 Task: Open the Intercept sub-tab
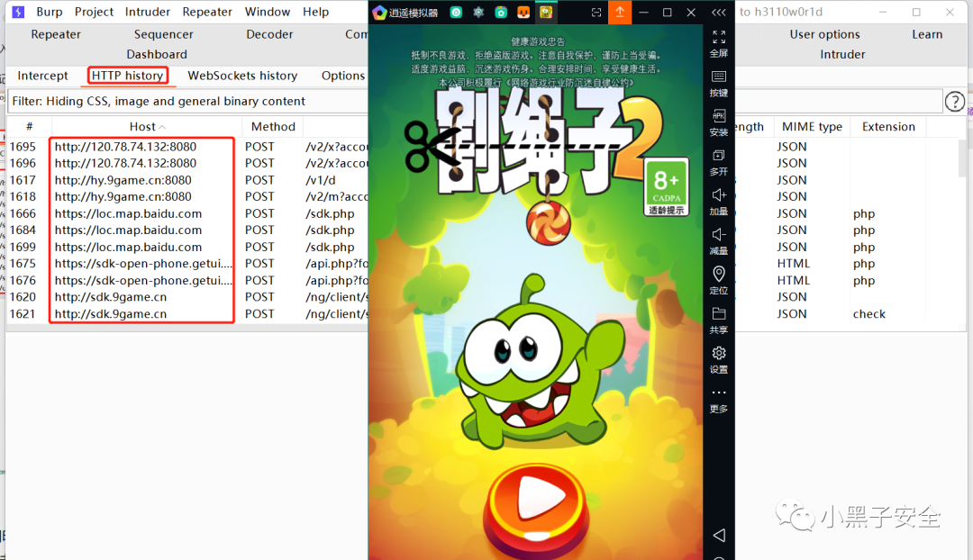(42, 76)
